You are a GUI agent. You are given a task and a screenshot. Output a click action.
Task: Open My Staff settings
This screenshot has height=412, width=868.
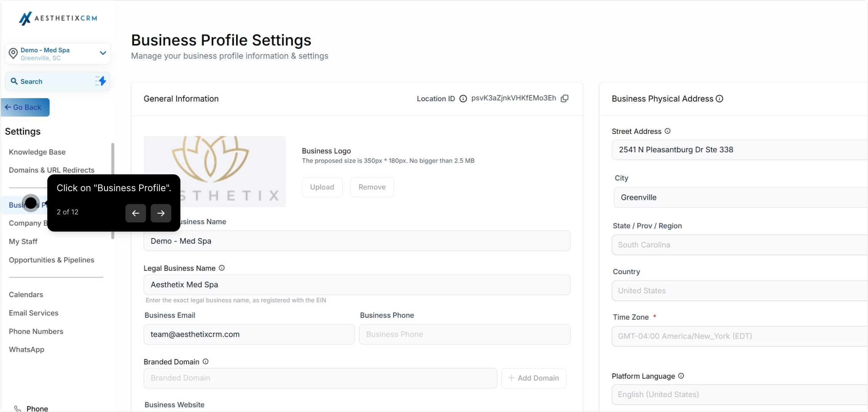[x=23, y=241]
